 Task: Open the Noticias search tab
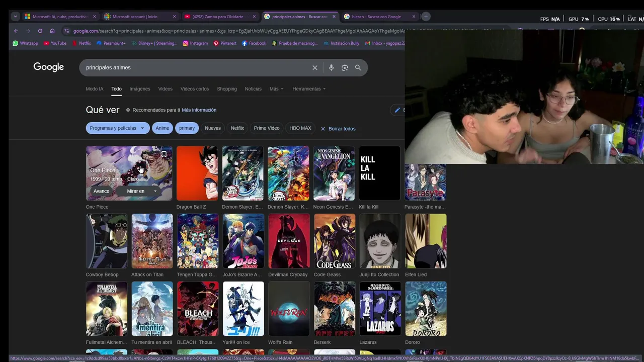(253, 89)
